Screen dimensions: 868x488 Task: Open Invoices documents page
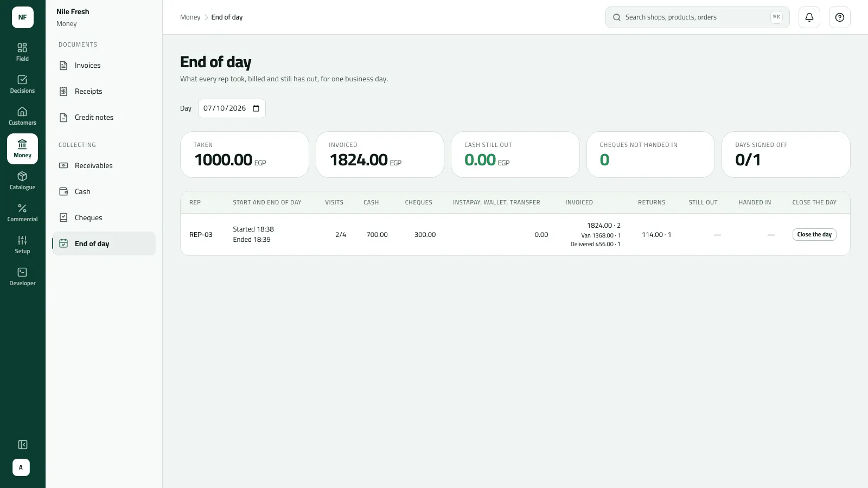[104, 66]
